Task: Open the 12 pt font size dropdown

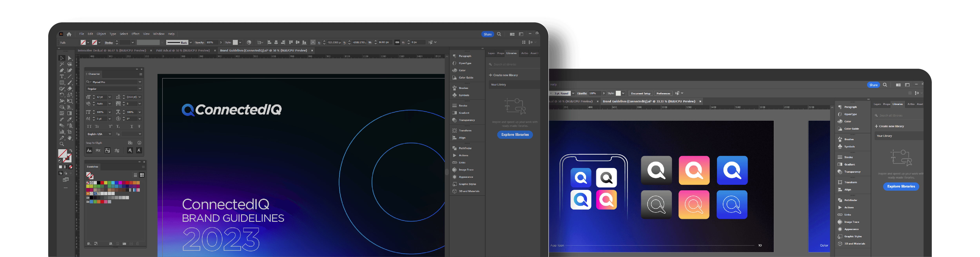Action: tap(110, 97)
